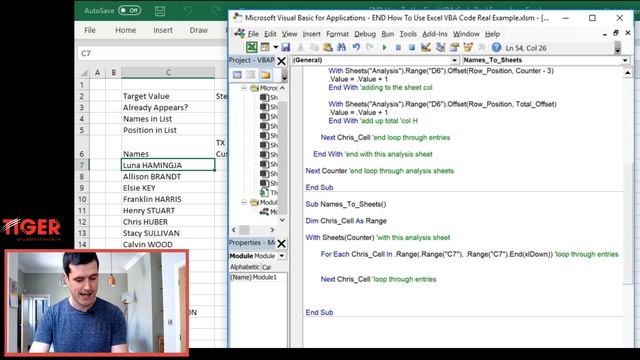Click the VBA app icon left of File menu
The width and height of the screenshot is (640, 360).
pyautogui.click(x=240, y=33)
